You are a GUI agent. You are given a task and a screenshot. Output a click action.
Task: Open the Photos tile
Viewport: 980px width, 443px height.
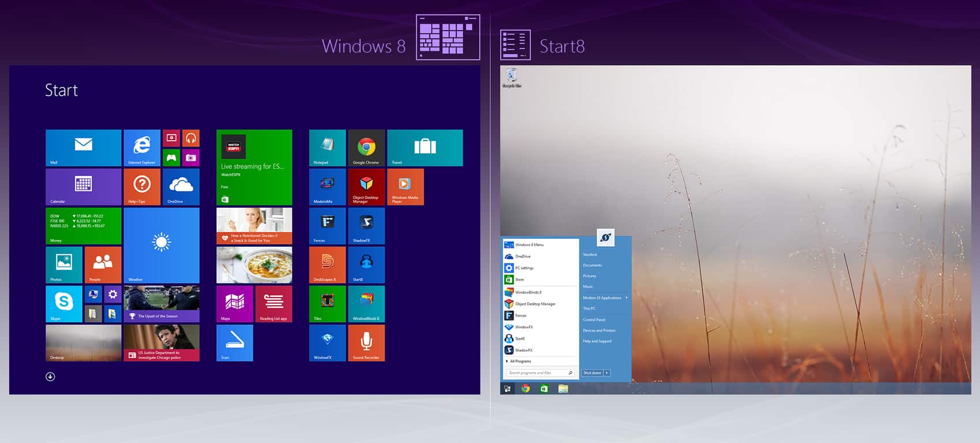click(x=64, y=265)
